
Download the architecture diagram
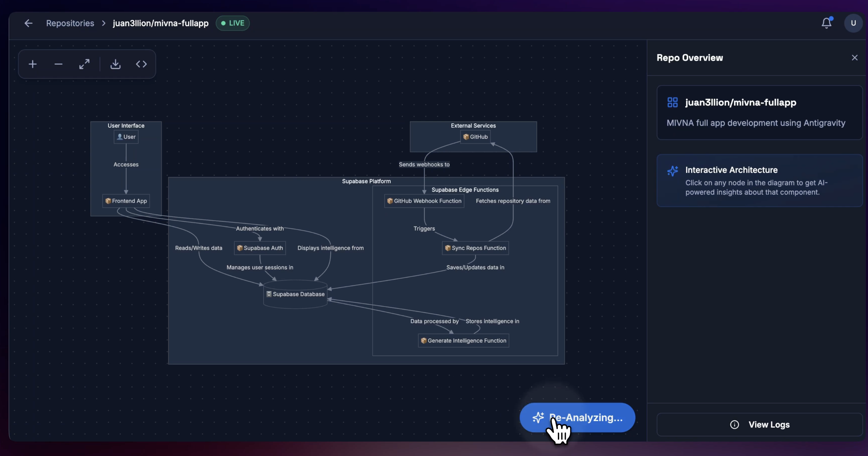(115, 64)
